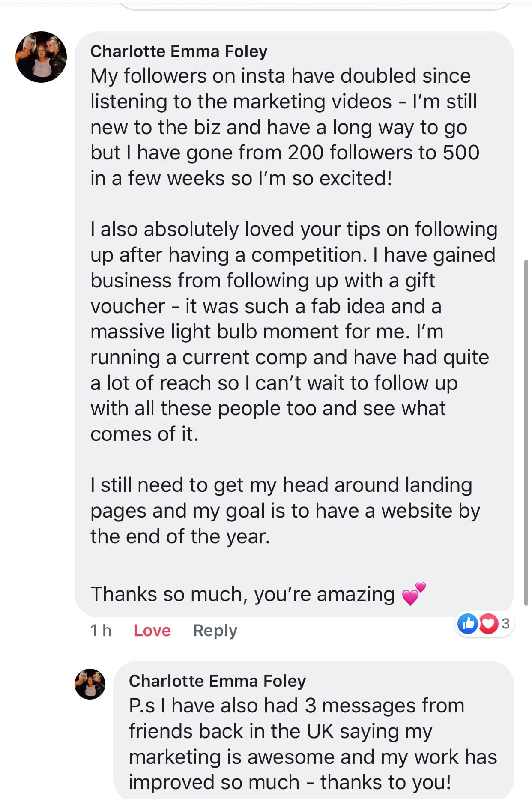Click the partially visible rounded box at top
532x799 pixels.
click(x=315, y=5)
